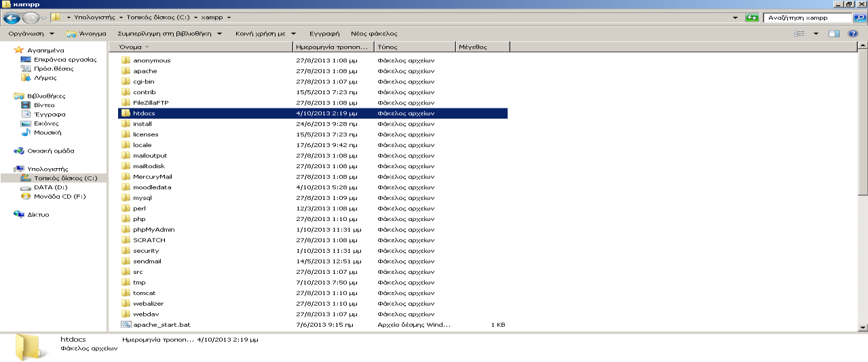Screen dimensions: 868x362
Task: Click the moodledata folder icon
Action: [126, 187]
